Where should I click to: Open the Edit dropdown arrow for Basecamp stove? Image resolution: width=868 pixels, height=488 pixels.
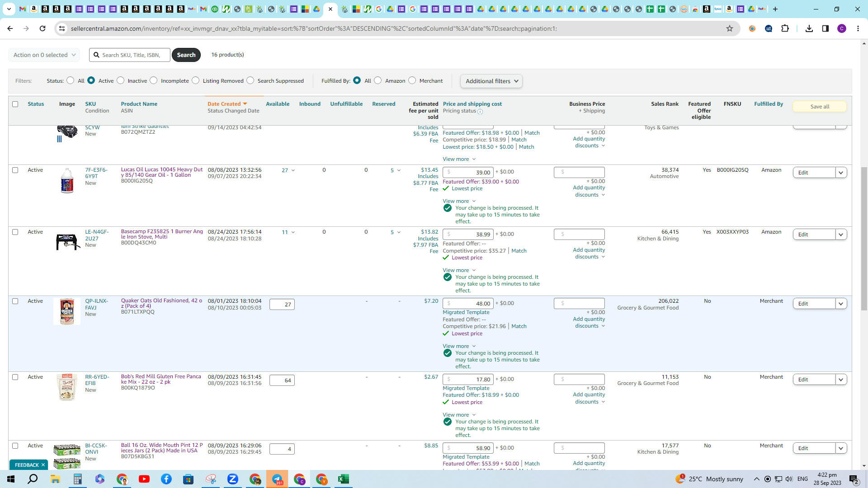(841, 235)
